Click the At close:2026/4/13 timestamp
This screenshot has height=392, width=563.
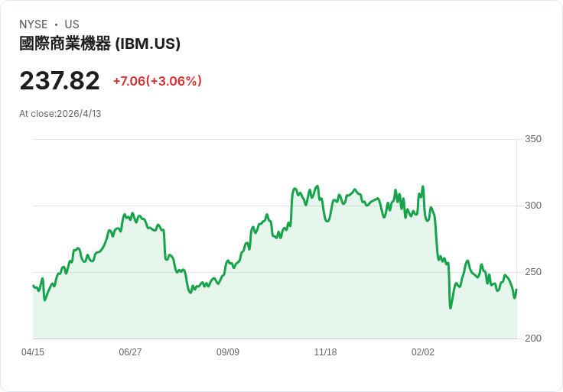[x=60, y=114]
